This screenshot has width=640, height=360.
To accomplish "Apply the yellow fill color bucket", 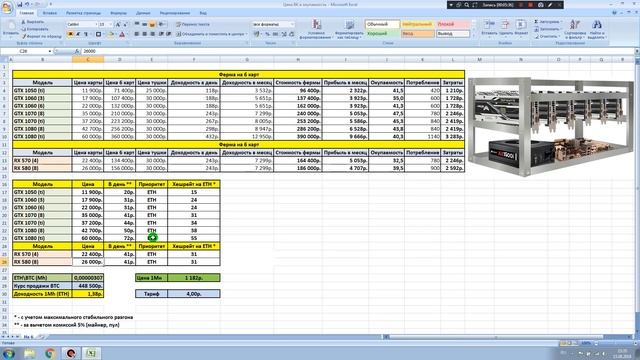I will point(110,34).
